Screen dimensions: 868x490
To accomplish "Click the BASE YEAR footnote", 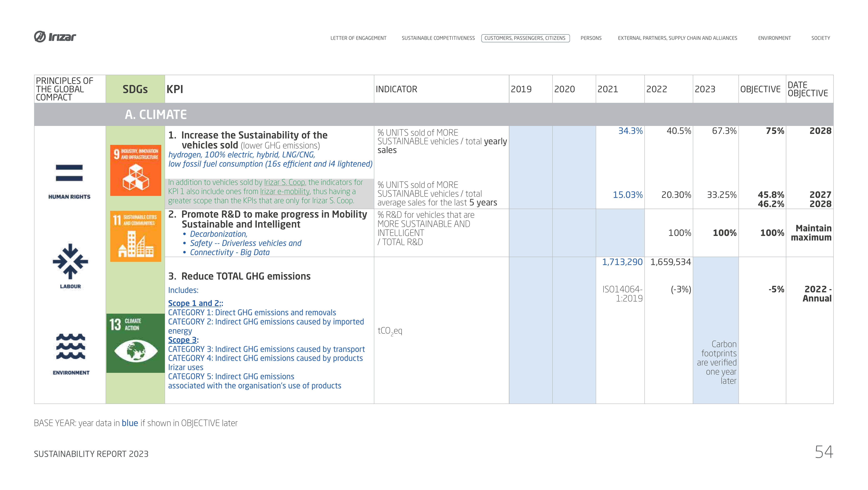I will click(x=136, y=423).
